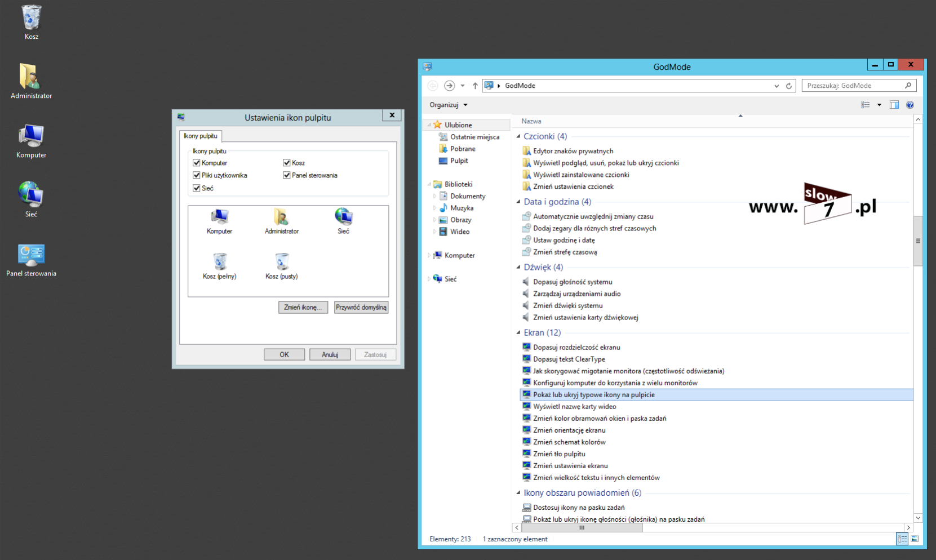Click the up-arrow navigation icon
The height and width of the screenshot is (560, 936).
pos(475,86)
